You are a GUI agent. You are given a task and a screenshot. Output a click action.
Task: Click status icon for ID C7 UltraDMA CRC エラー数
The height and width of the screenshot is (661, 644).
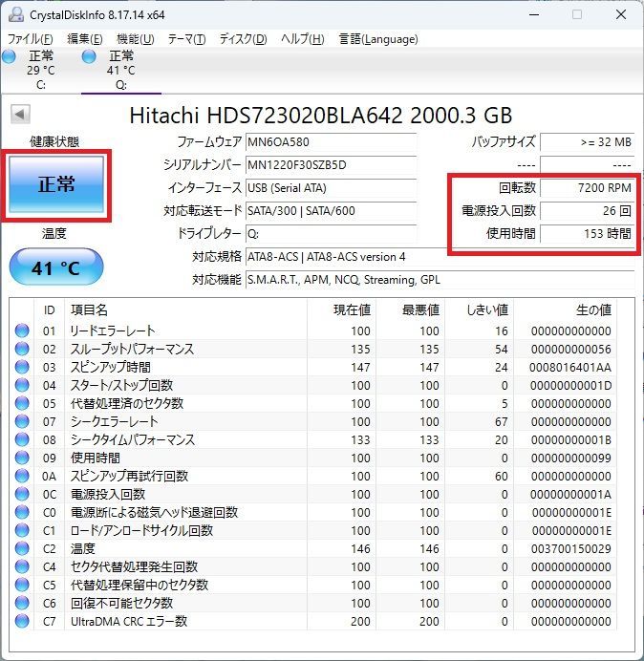coord(22,621)
